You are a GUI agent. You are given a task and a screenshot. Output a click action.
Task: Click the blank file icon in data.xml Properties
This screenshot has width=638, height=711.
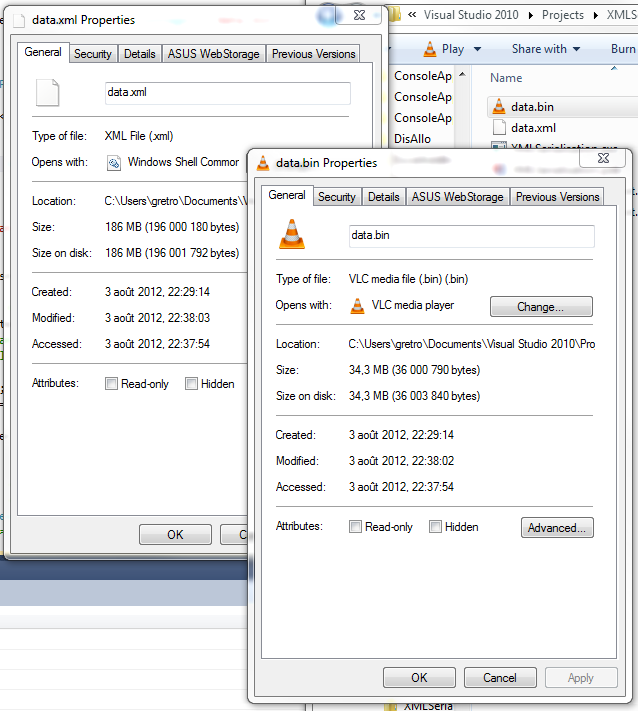coord(47,93)
